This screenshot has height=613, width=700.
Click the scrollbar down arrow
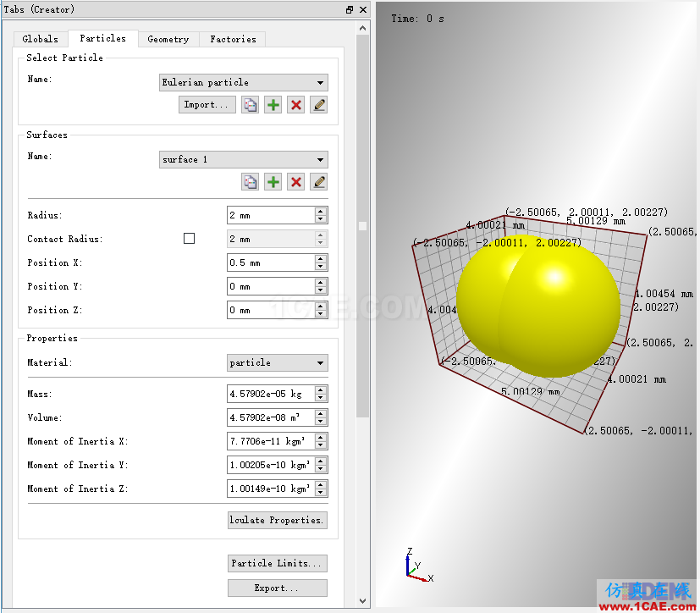[x=362, y=601]
